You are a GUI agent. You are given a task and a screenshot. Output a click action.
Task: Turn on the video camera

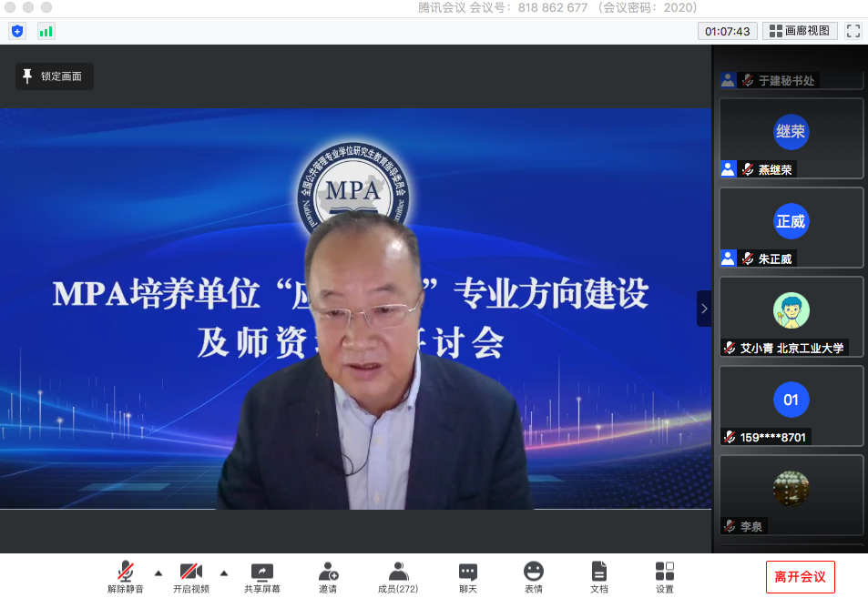pos(191,577)
